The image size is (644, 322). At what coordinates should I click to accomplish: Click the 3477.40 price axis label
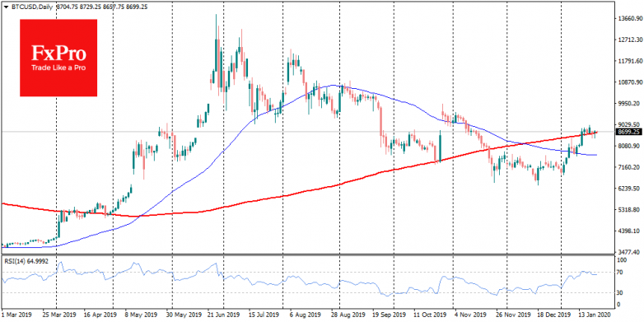coord(629,252)
